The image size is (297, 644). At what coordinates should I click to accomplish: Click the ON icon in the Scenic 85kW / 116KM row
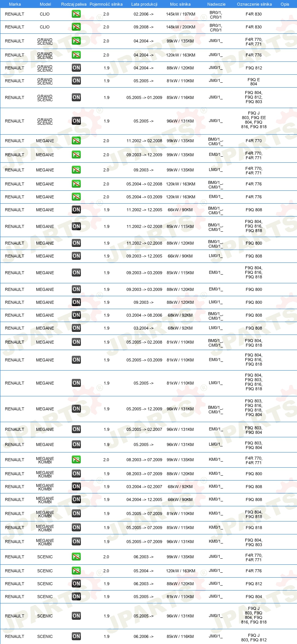pyautogui.click(x=76, y=636)
